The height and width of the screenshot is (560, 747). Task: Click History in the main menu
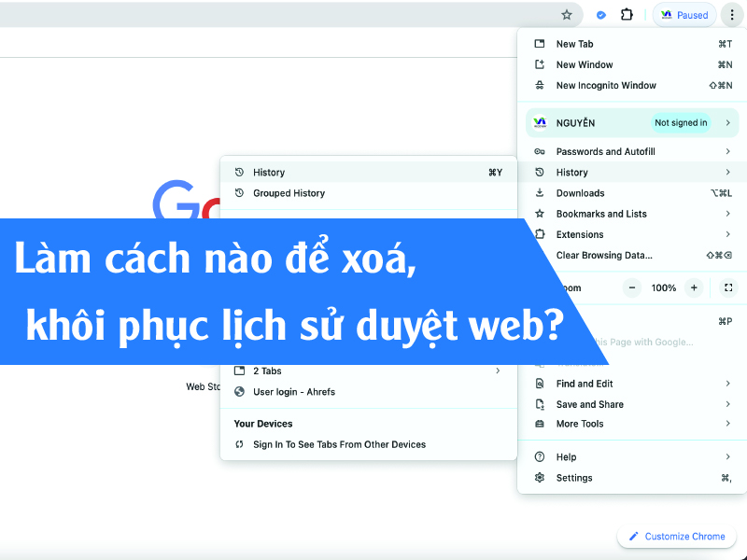click(632, 173)
